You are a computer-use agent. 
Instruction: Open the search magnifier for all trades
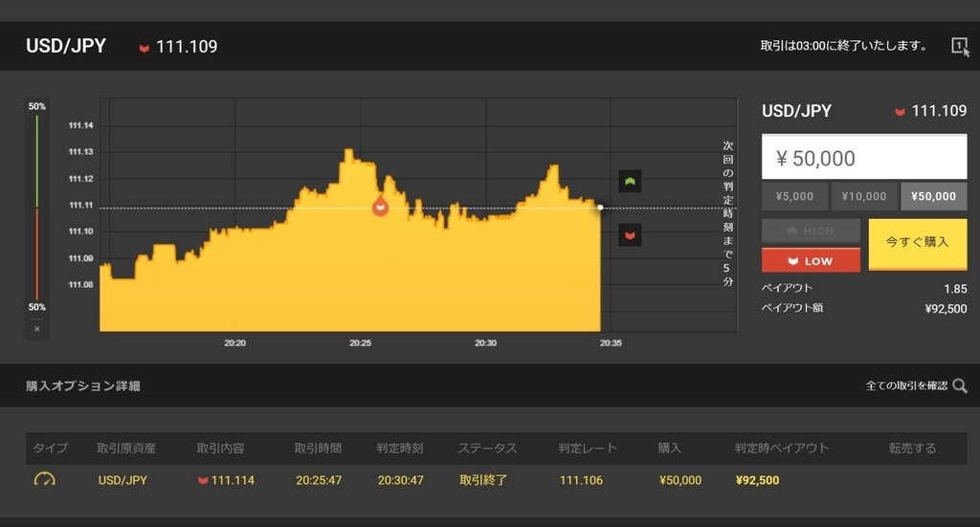coord(960,385)
